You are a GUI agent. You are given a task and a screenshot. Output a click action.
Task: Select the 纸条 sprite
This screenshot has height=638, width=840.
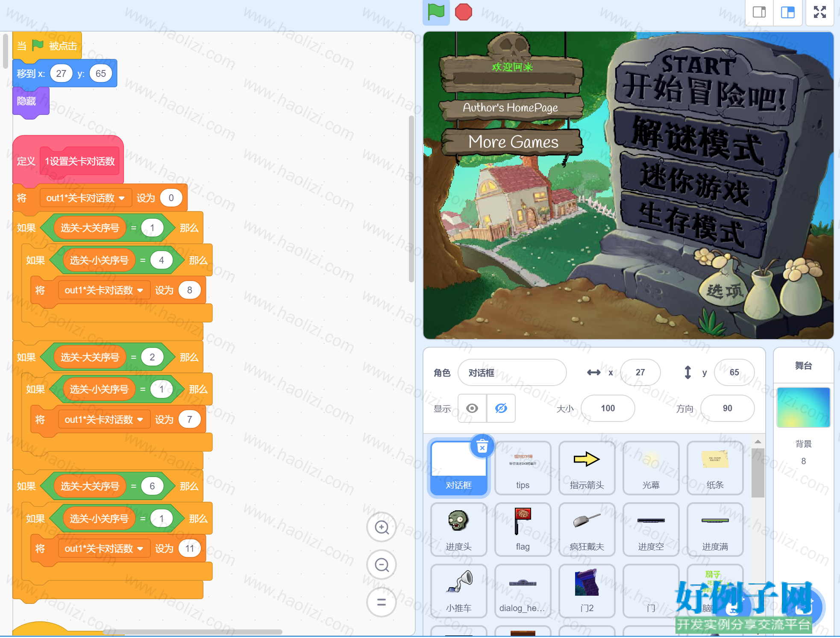coord(715,468)
